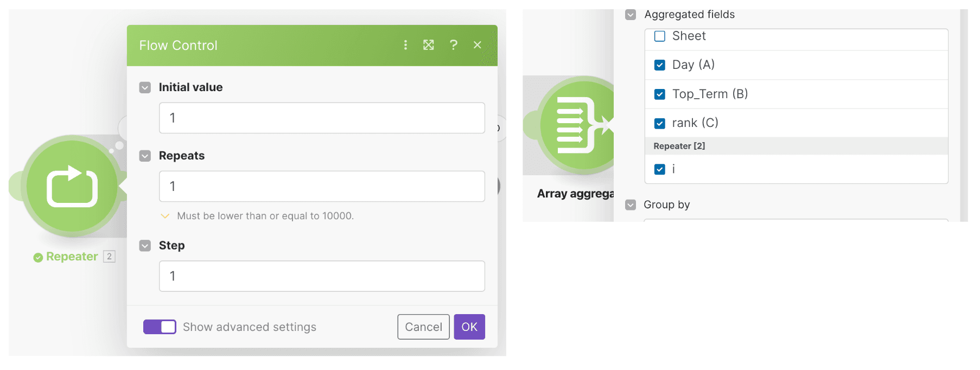Uncheck the i checkbox under Repeater
This screenshot has width=980, height=370.
coord(660,169)
